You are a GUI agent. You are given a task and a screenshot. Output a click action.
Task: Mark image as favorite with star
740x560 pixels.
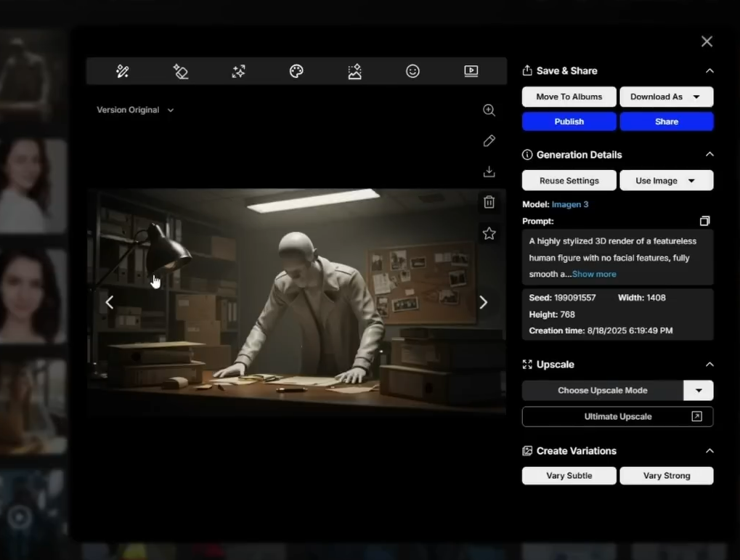click(489, 233)
